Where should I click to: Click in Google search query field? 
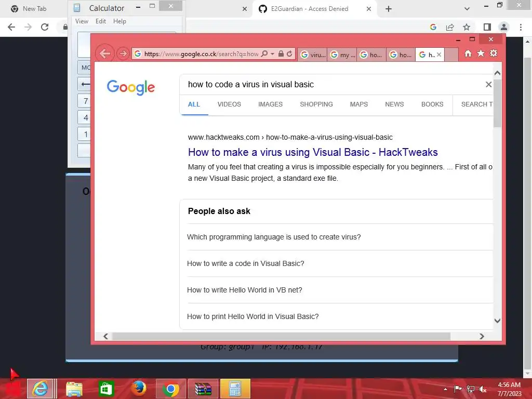332,85
